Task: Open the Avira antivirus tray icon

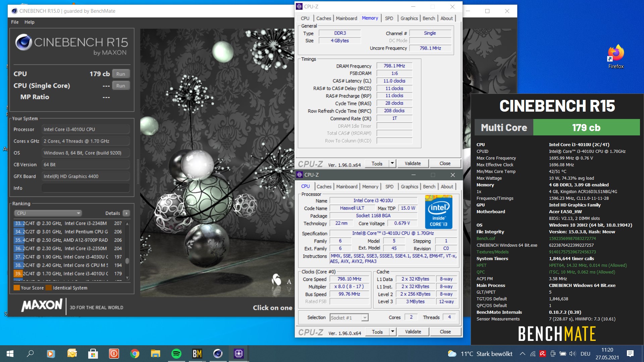Action: tap(543, 354)
